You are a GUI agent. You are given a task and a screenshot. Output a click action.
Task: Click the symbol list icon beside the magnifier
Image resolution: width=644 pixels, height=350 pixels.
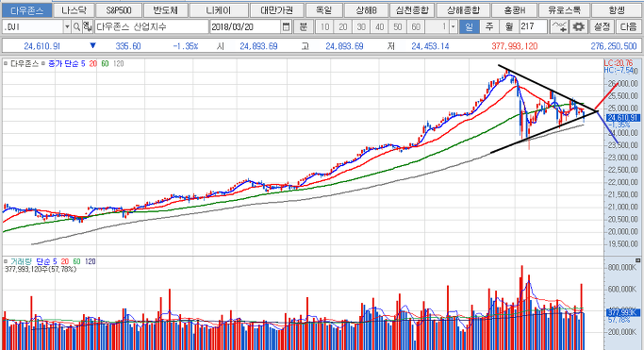[88, 27]
